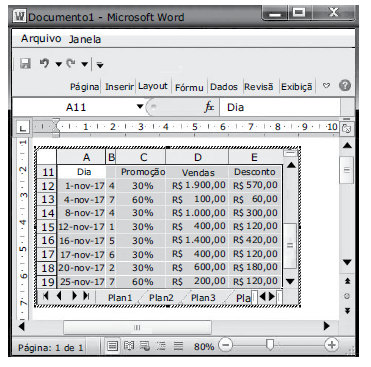Undo the last action with the undo arrow
This screenshot has height=367, width=371.
point(44,63)
